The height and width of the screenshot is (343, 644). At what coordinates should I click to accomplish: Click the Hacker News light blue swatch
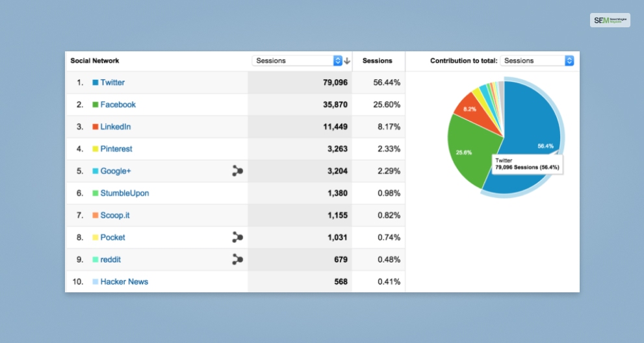96,282
